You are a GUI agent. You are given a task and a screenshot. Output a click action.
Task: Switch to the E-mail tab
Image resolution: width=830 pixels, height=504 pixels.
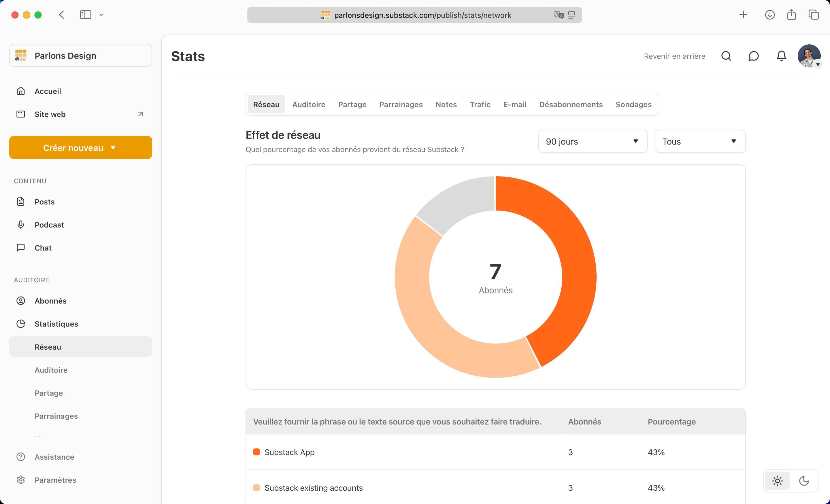(515, 104)
